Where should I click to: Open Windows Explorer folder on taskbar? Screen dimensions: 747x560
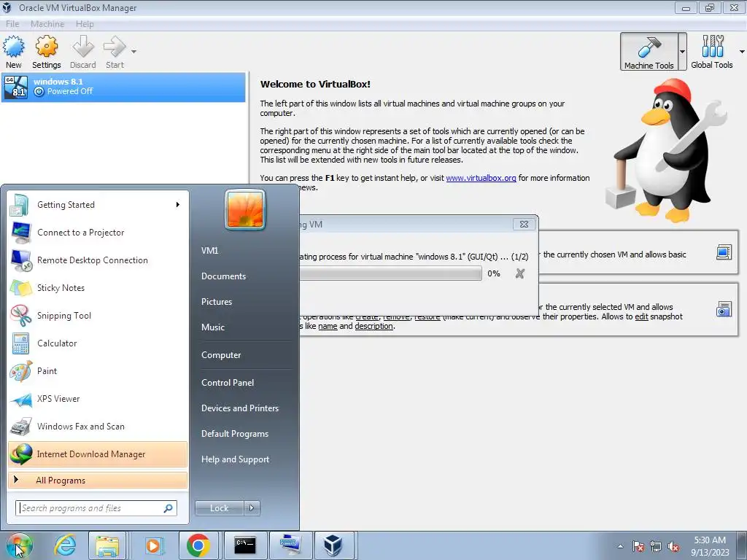coord(107,545)
